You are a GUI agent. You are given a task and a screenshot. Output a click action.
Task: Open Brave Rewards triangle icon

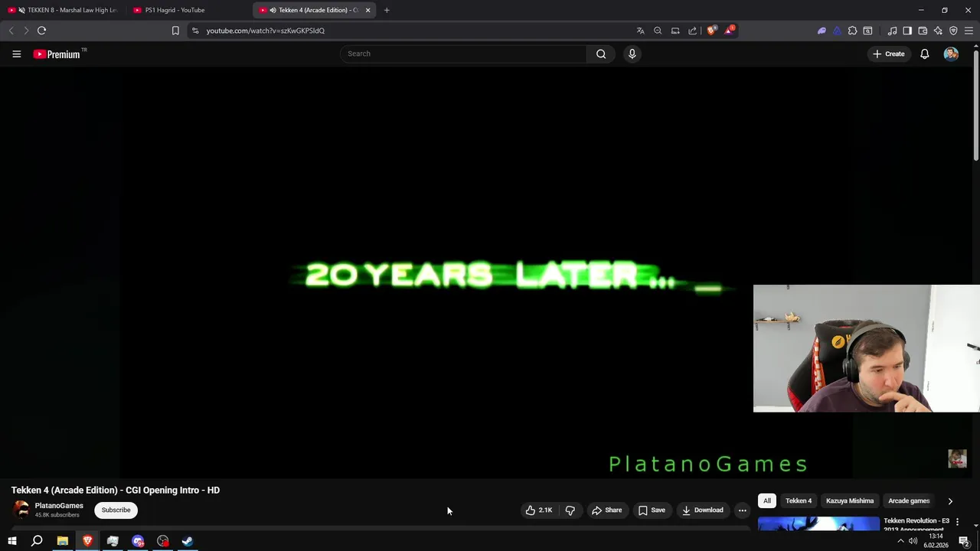coord(730,31)
